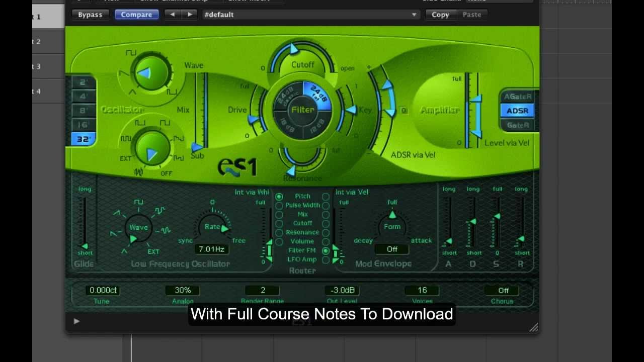Select Mod Envelope Mix target radio in Router
The image size is (644, 362).
coord(326,215)
